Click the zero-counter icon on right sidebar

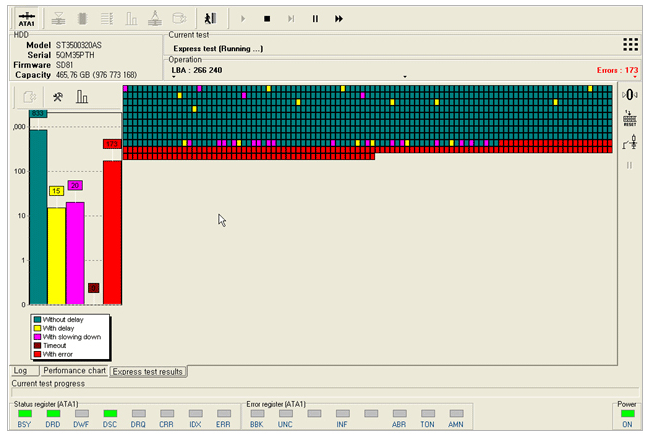[x=630, y=95]
